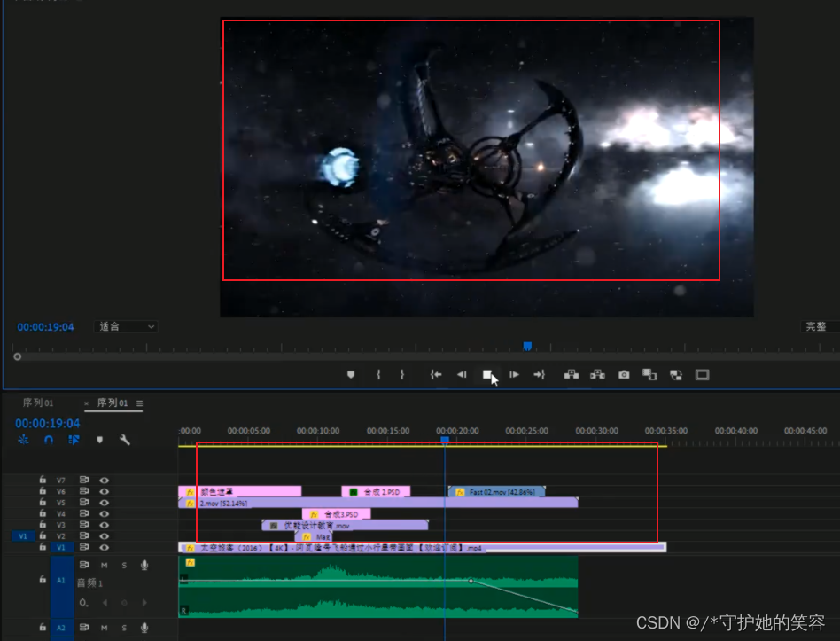Viewport: 840px width, 641px height.
Task: Mute audio track A1 with the M button
Action: point(105,566)
